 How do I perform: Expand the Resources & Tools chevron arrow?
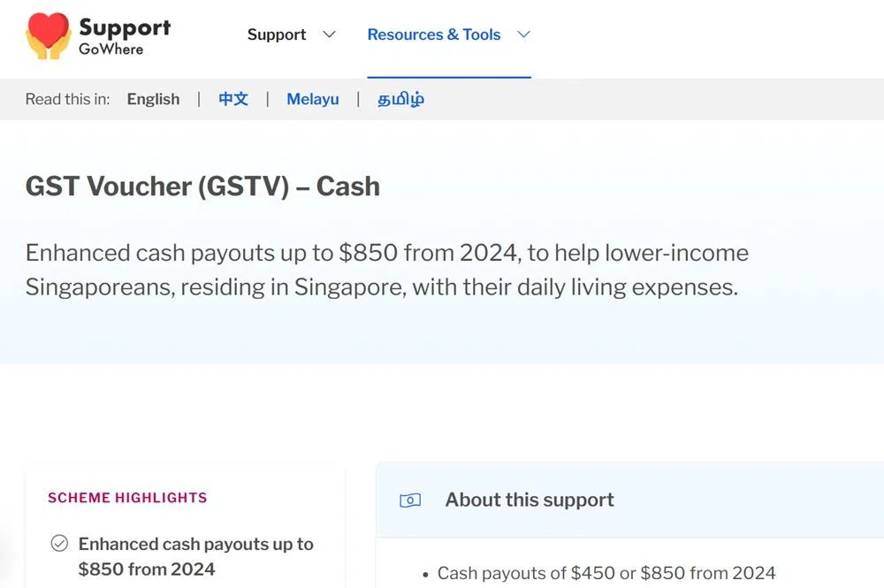click(x=523, y=34)
